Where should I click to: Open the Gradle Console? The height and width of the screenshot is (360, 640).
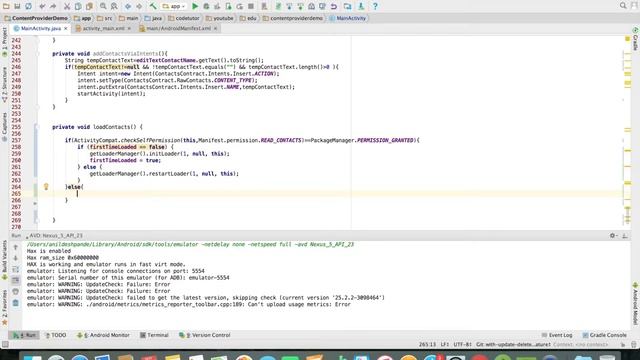coord(604,335)
